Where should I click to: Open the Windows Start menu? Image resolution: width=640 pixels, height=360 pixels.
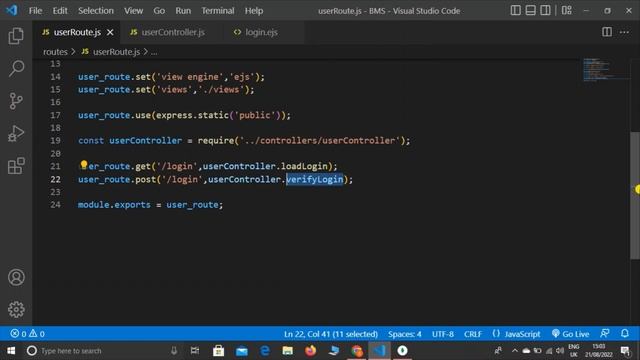[x=11, y=351]
